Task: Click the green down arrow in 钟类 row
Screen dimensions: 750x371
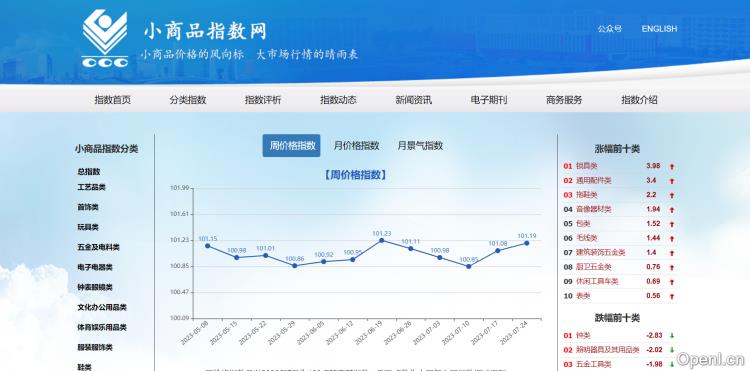Action: (x=672, y=336)
